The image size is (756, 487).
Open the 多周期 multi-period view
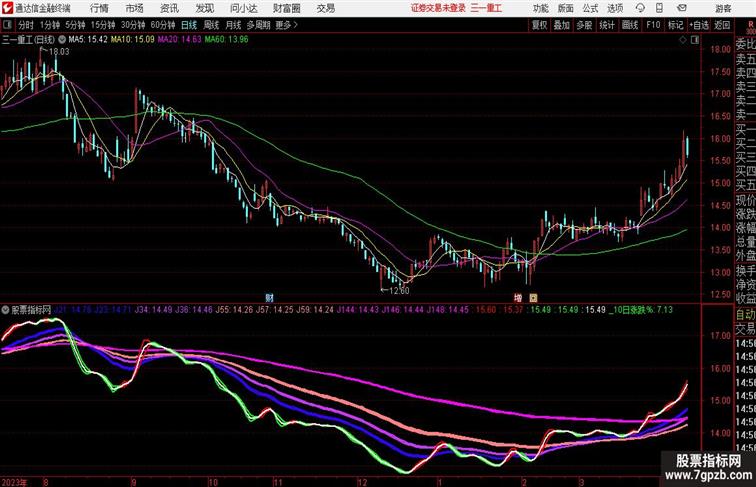(x=258, y=25)
